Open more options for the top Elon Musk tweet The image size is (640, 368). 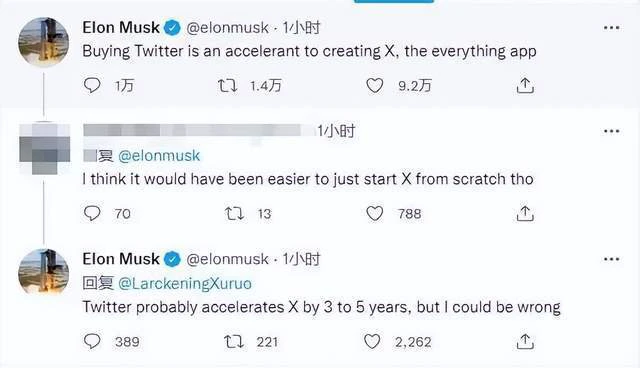pyautogui.click(x=611, y=28)
